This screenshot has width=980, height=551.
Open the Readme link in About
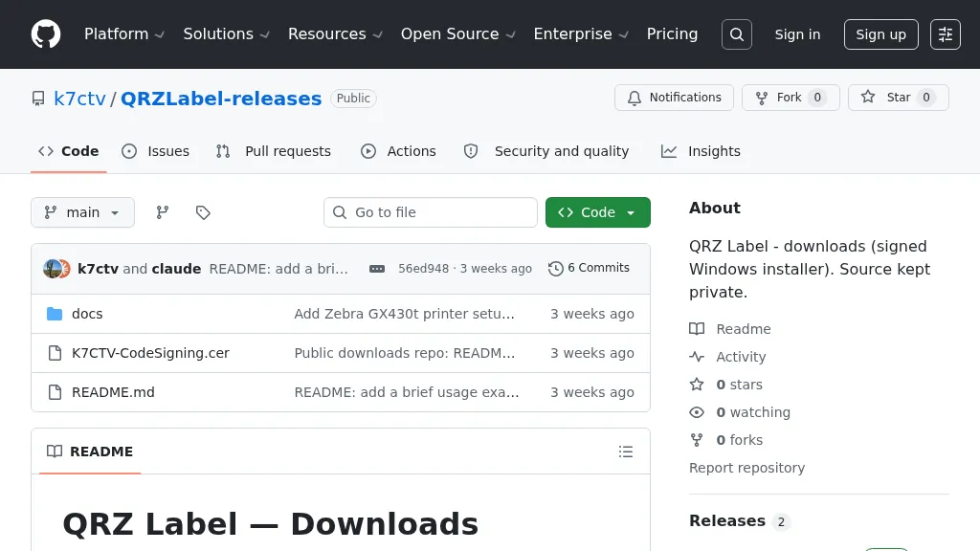743,329
